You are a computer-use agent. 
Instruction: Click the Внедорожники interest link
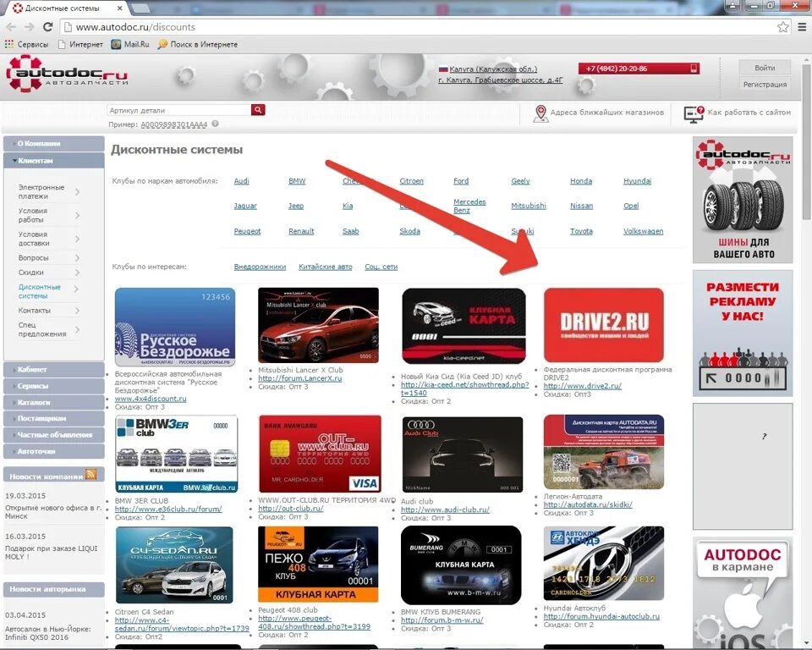click(260, 267)
